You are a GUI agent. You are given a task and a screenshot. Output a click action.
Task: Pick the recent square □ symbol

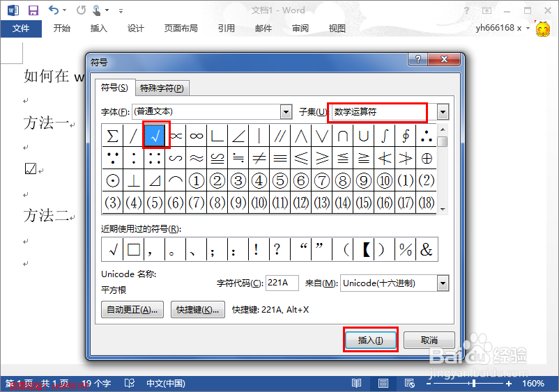[134, 249]
